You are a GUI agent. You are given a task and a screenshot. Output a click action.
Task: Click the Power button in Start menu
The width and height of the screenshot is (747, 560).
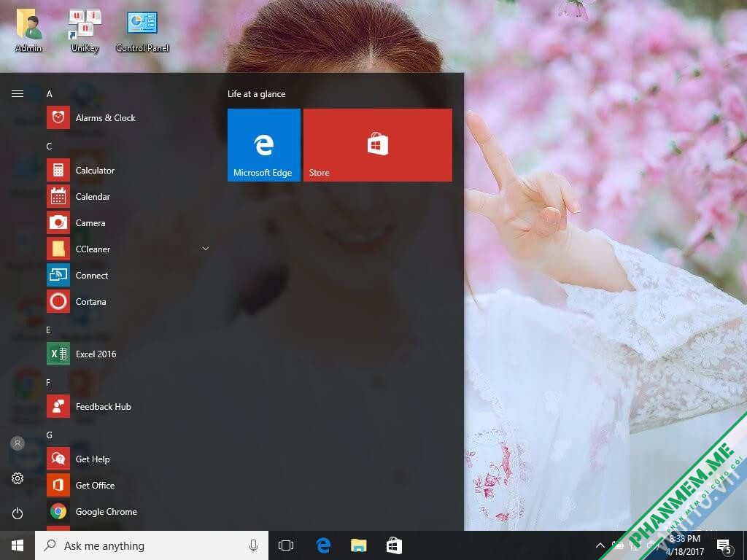pyautogui.click(x=18, y=513)
